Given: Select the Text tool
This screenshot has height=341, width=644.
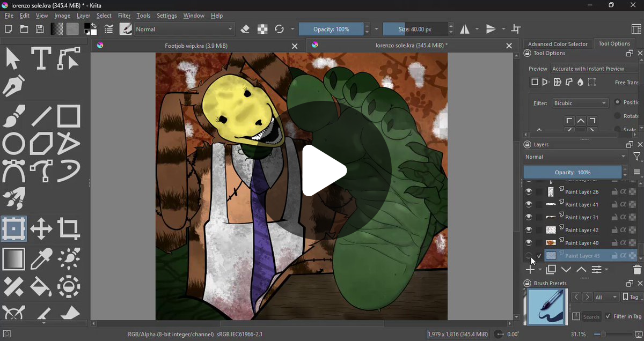Looking at the screenshot, I should tap(41, 58).
